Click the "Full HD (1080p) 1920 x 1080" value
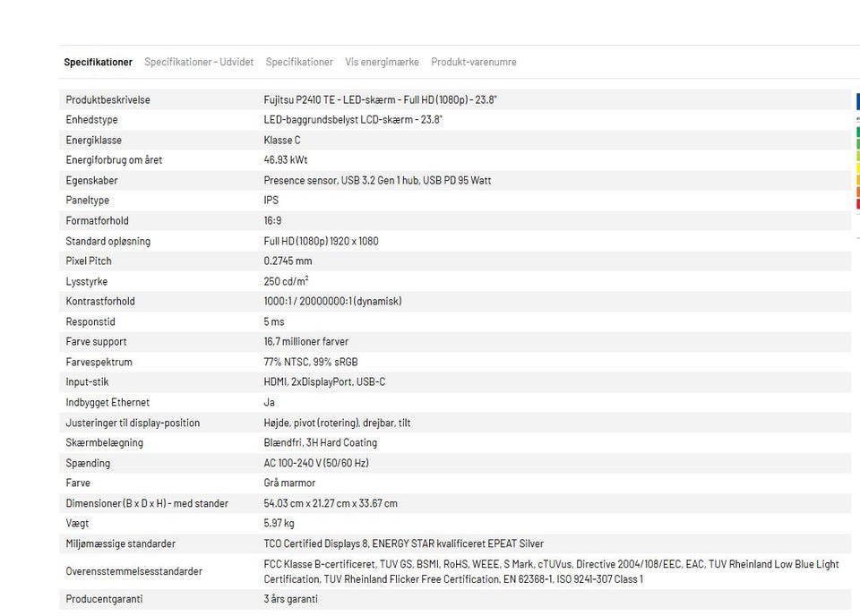 click(x=321, y=241)
